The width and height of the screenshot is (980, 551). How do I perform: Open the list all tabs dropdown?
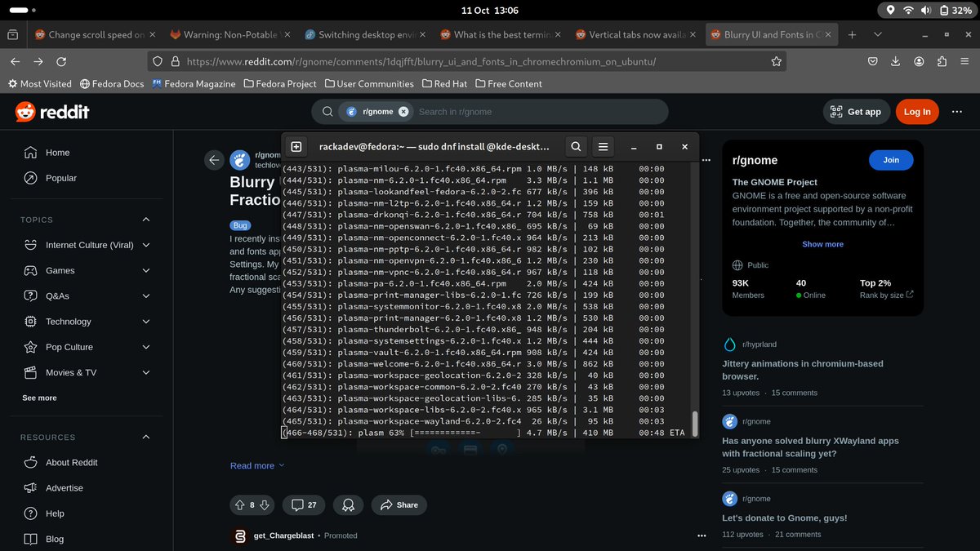(x=878, y=35)
